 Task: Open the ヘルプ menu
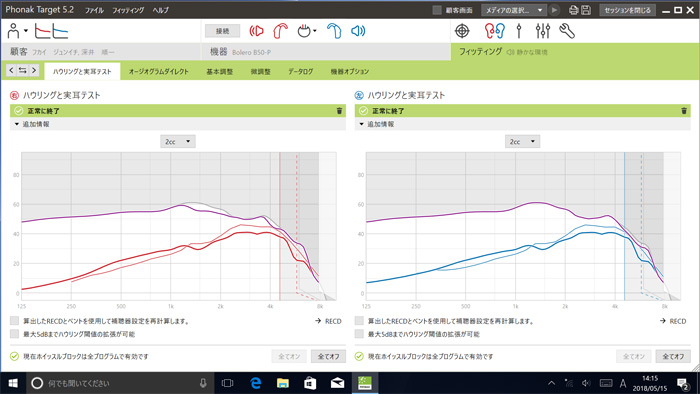[x=160, y=10]
